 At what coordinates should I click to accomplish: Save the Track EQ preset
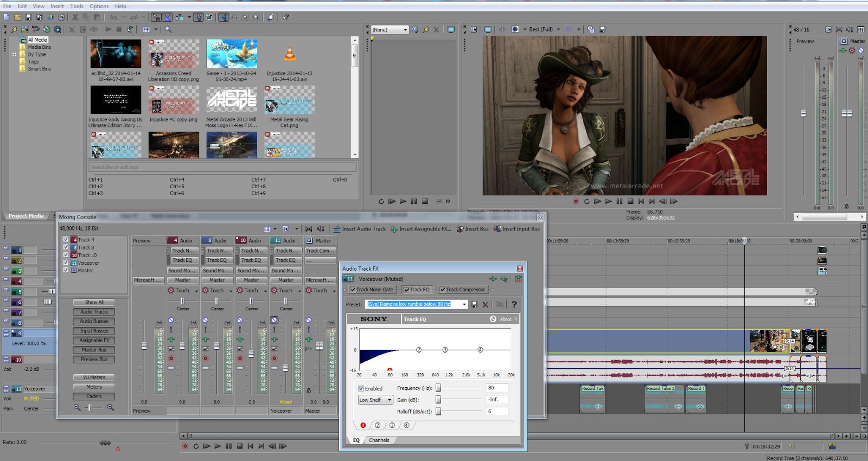(x=475, y=304)
